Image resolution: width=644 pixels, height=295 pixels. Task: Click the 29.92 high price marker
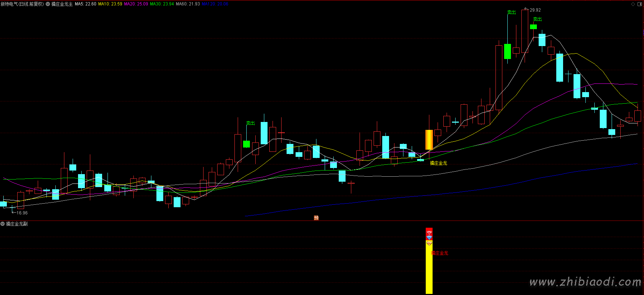[535, 10]
